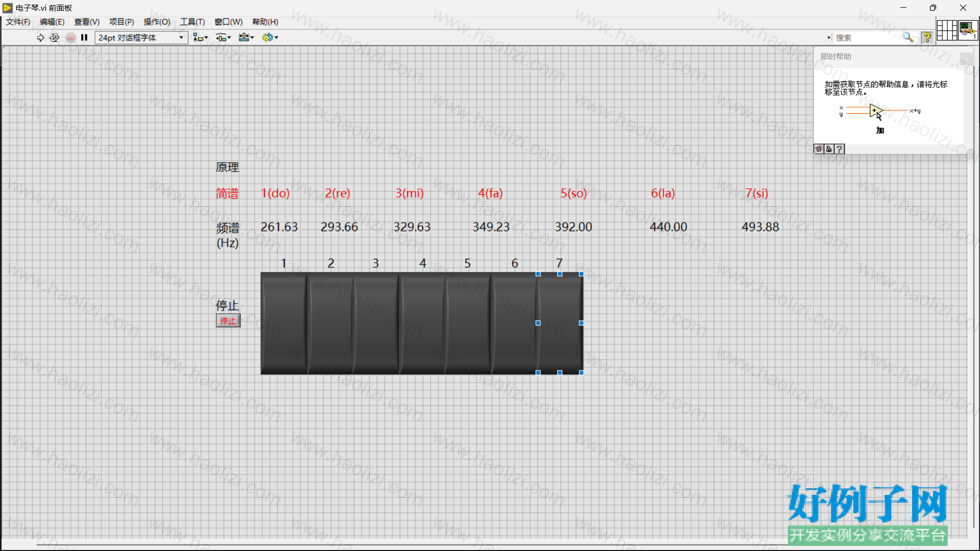This screenshot has width=980, height=551.
Task: Click the 4(fa) note label
Action: (490, 193)
